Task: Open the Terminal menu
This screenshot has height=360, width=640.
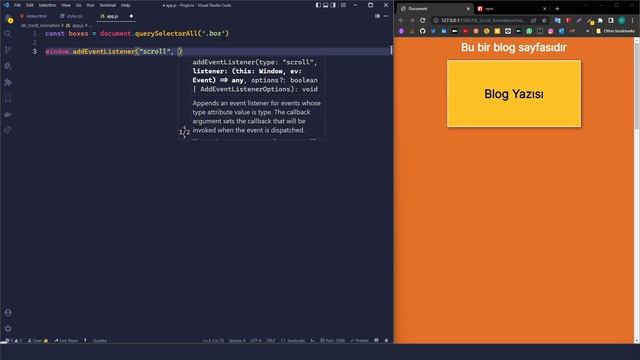Action: click(108, 5)
